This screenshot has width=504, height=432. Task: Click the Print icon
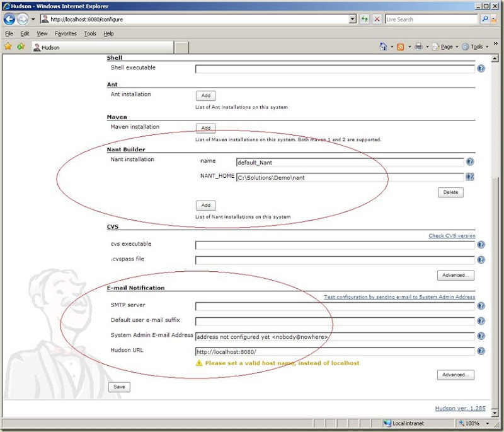tap(418, 47)
